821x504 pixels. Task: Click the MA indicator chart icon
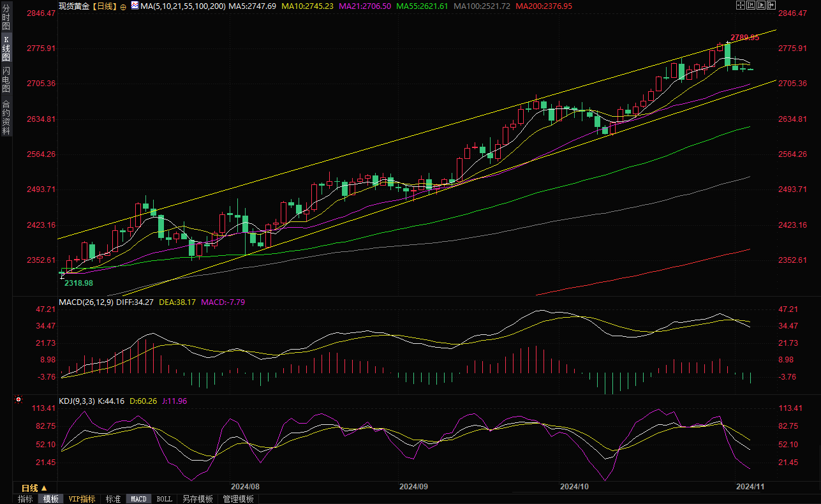click(134, 5)
